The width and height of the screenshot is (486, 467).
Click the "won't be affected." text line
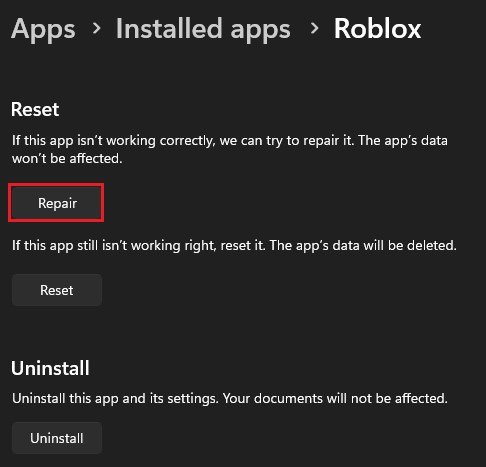pos(67,158)
